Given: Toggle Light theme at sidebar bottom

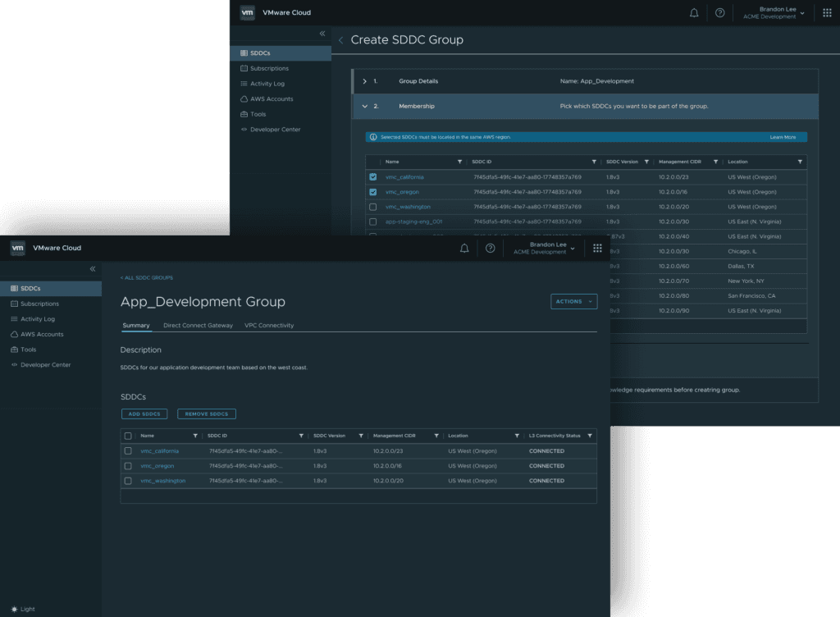Looking at the screenshot, I should 22,609.
